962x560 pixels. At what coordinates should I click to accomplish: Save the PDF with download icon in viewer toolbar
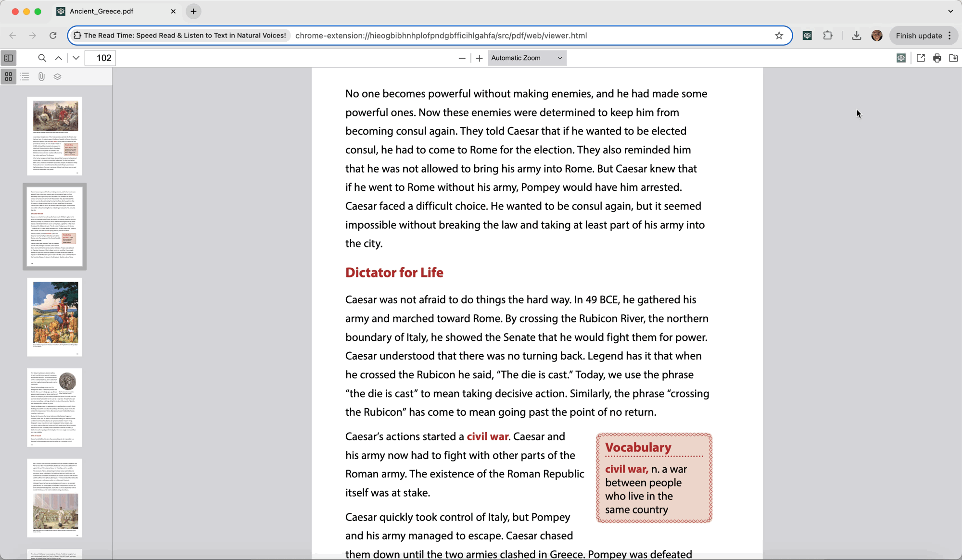[953, 58]
